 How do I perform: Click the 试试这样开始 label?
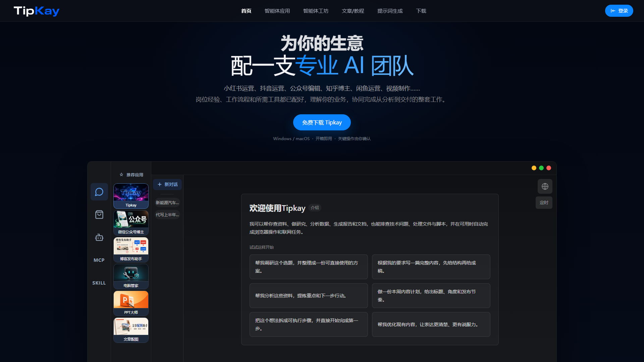click(261, 247)
